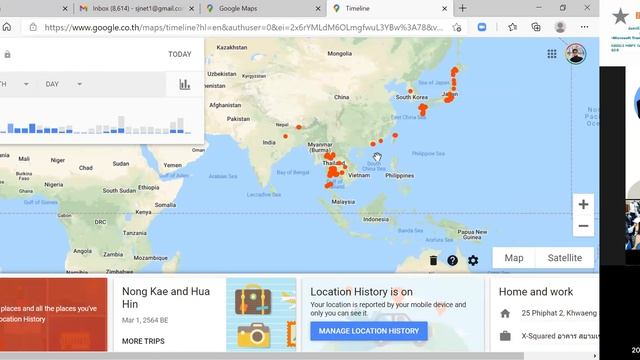The image size is (640, 360).
Task: Click the Mar 1, 2564 BE date
Action: [x=145, y=320]
